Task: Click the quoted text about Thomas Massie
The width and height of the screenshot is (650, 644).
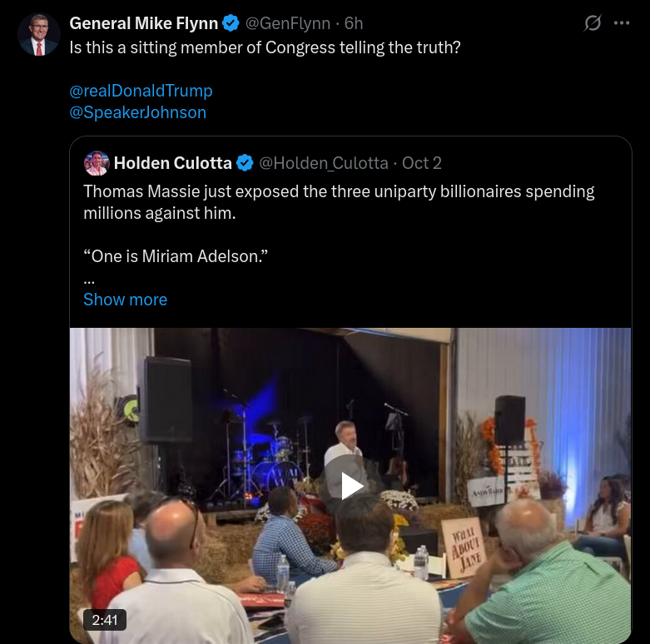Action: coord(339,201)
